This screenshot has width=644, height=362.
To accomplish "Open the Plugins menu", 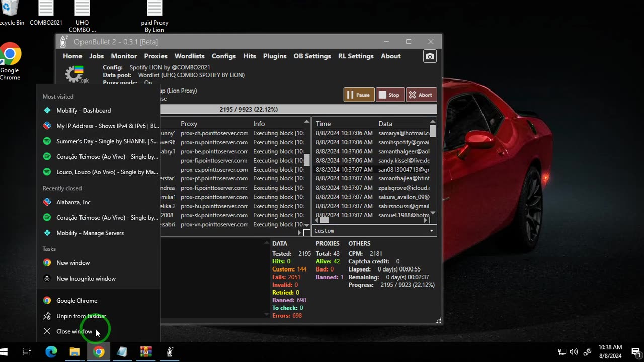I will 275,56.
